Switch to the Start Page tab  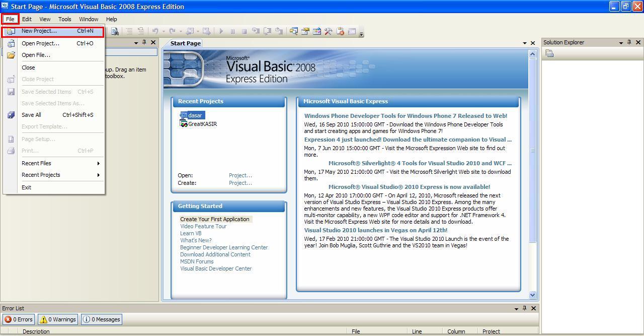185,43
